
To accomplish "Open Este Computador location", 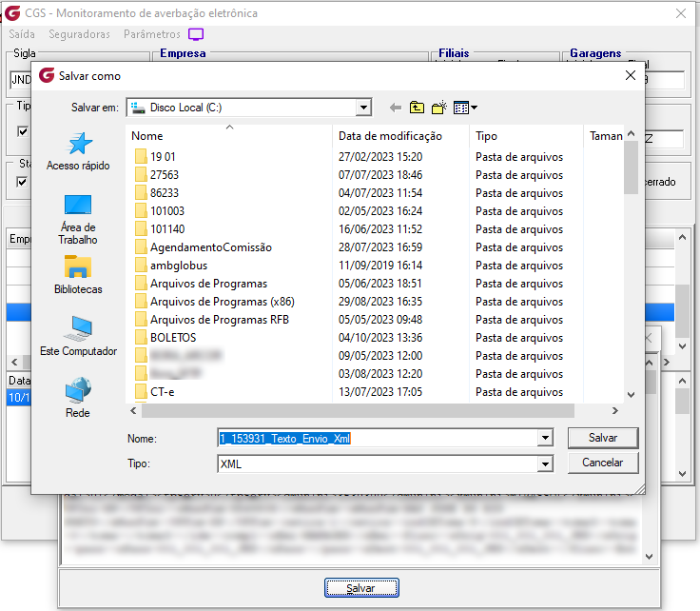I will pos(78,336).
